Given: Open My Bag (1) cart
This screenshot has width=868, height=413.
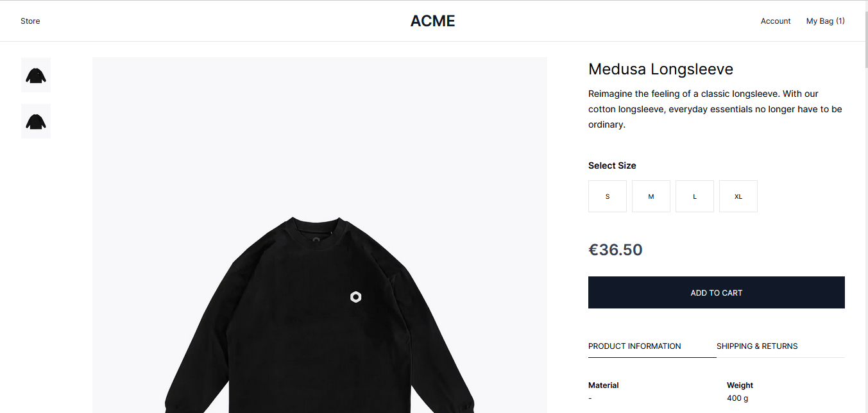Looking at the screenshot, I should click(825, 21).
